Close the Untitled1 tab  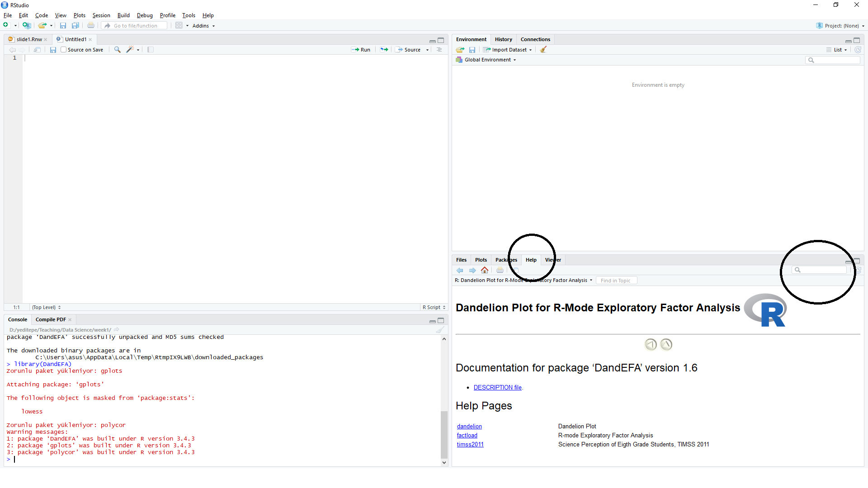[x=90, y=40]
